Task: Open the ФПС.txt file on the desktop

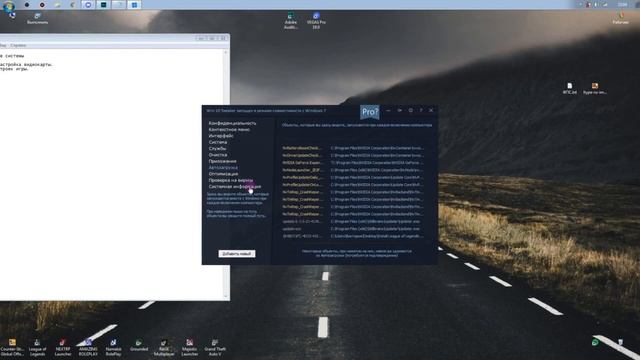Action: [x=570, y=88]
